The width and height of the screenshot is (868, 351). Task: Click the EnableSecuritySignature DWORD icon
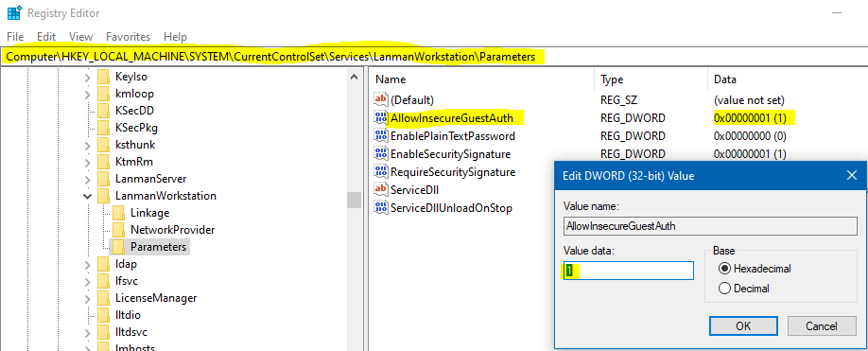(x=381, y=153)
